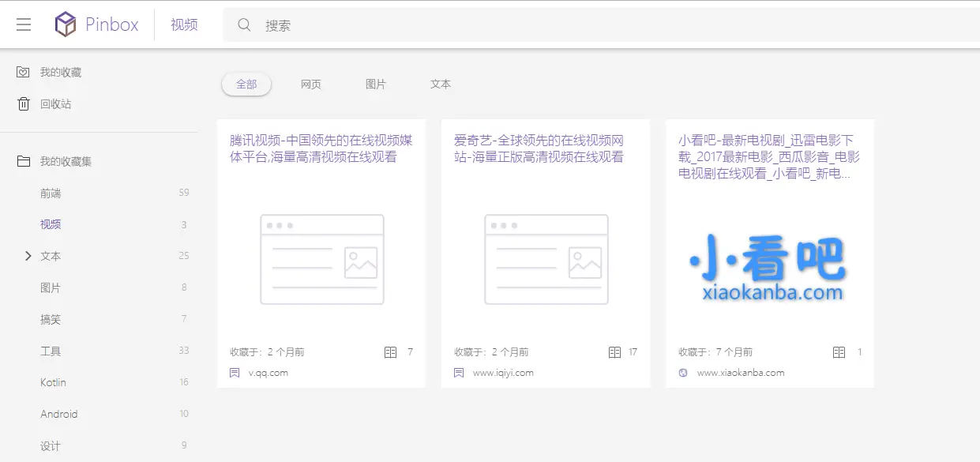The image size is (980, 462).
Task: Click the notes count icon on 爱奇艺 card
Action: [x=614, y=352]
